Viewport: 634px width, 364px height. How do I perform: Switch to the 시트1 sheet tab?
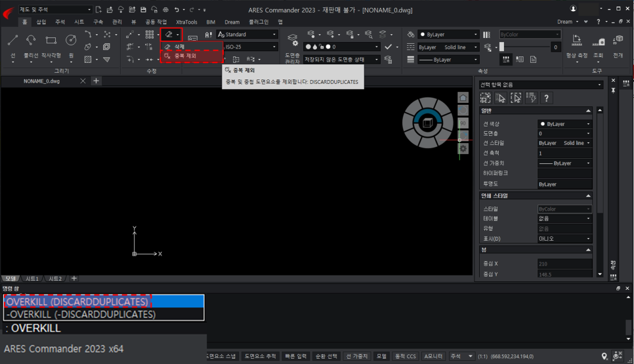[x=32, y=279]
